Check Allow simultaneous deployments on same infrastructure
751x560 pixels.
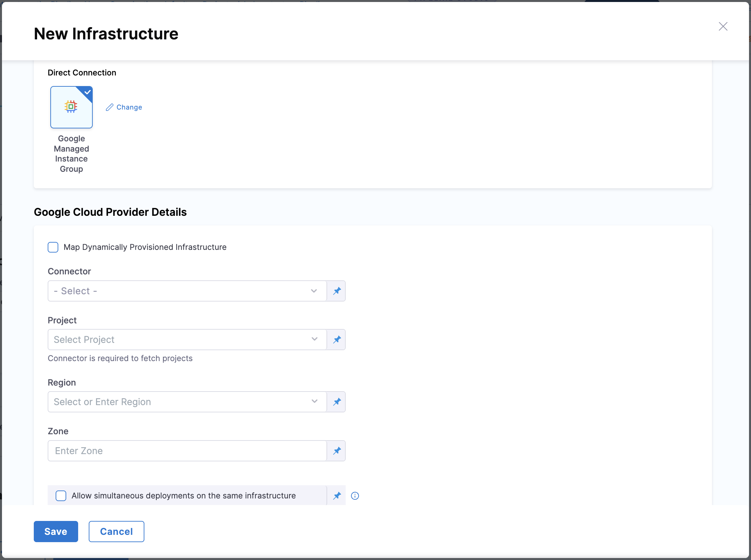coord(61,495)
